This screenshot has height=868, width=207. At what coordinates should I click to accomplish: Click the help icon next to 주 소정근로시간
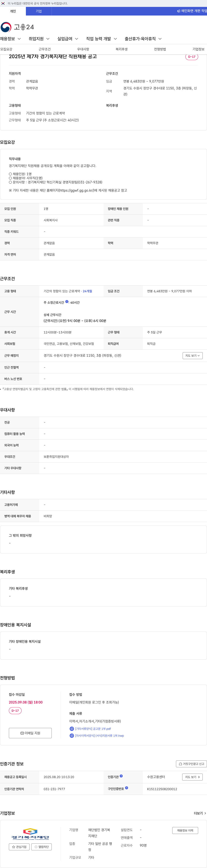pyautogui.click(x=67, y=302)
